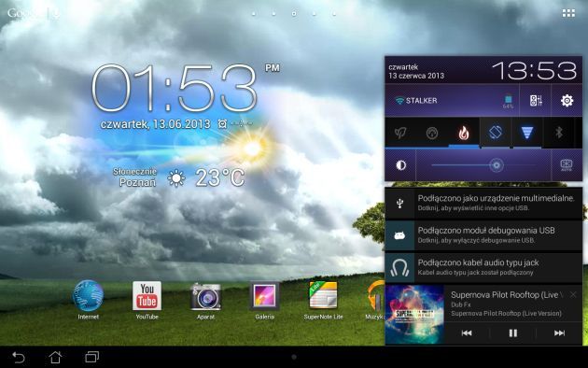Skip to previous track

click(x=467, y=333)
